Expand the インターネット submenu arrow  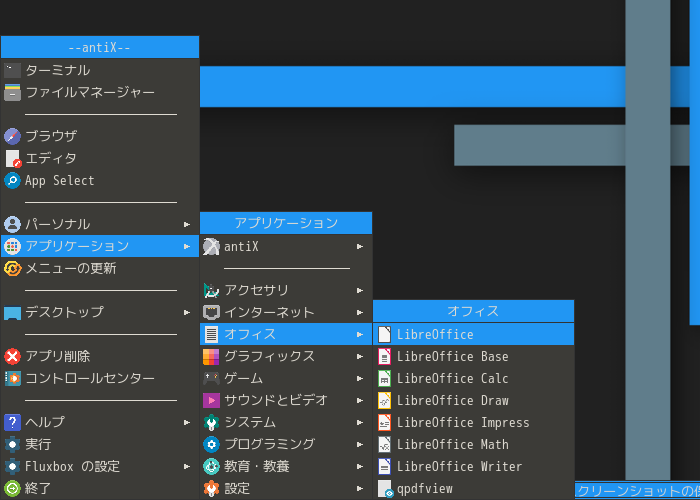click(360, 312)
